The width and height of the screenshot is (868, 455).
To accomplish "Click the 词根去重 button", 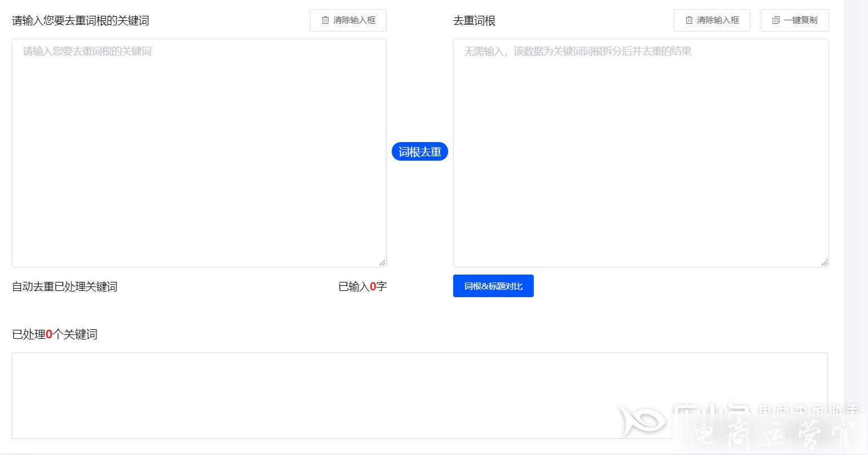I will 420,152.
